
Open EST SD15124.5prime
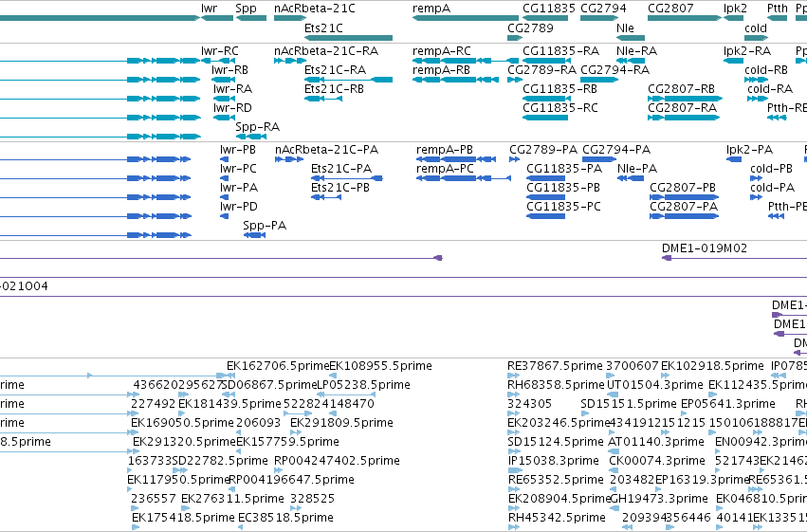[556, 442]
